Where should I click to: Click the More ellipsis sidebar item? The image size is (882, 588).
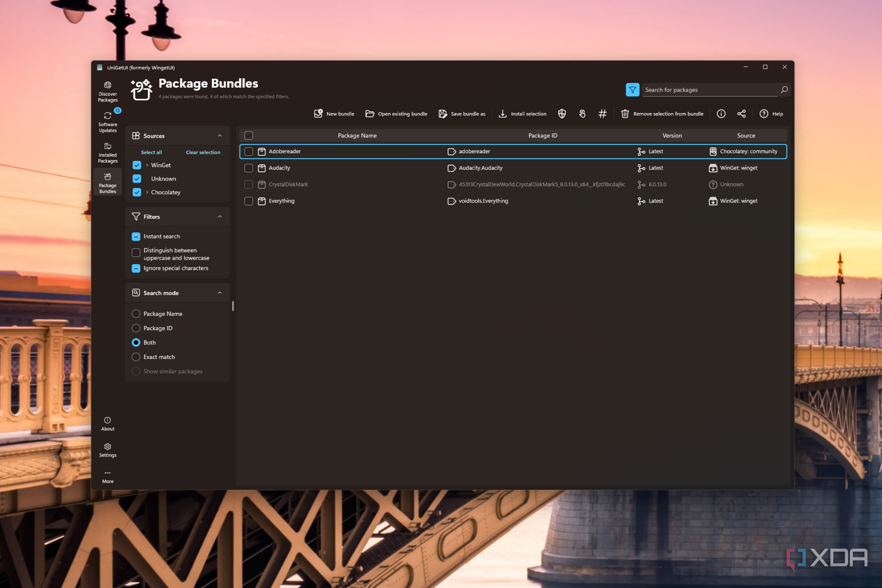(x=108, y=476)
